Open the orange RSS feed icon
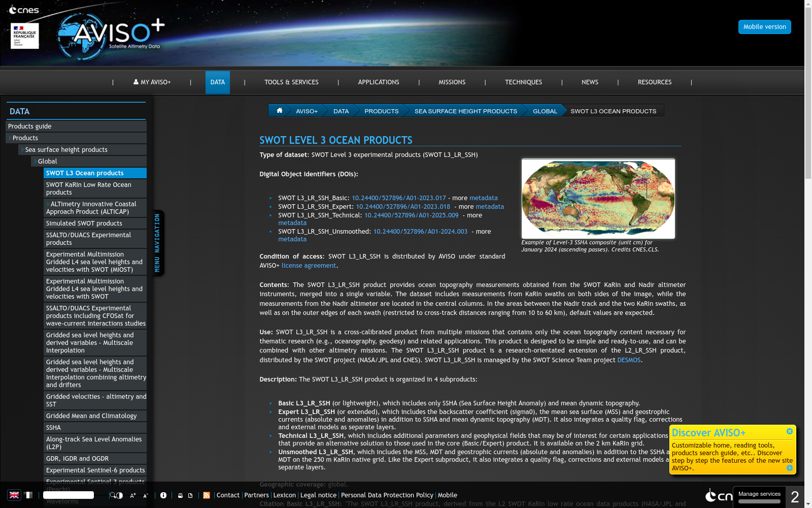The image size is (812, 508). pos(207,495)
